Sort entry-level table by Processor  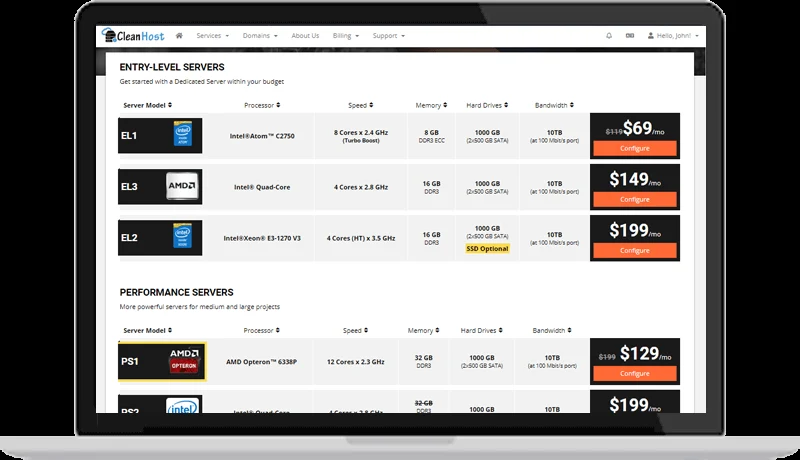(262, 105)
